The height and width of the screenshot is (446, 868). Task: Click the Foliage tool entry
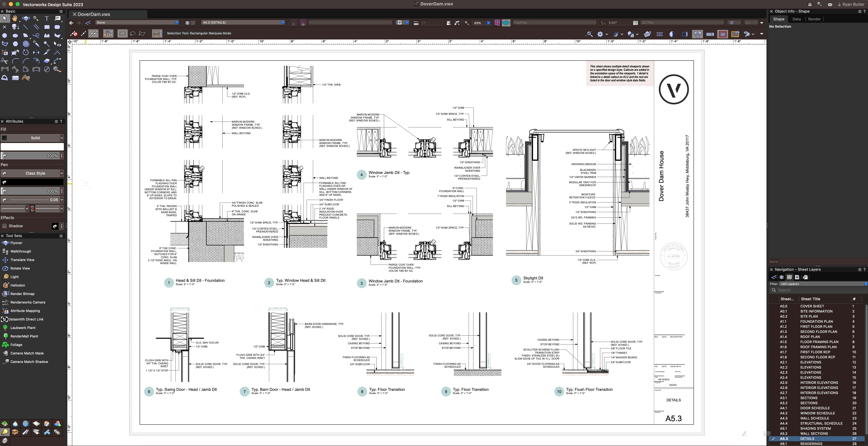coord(16,345)
